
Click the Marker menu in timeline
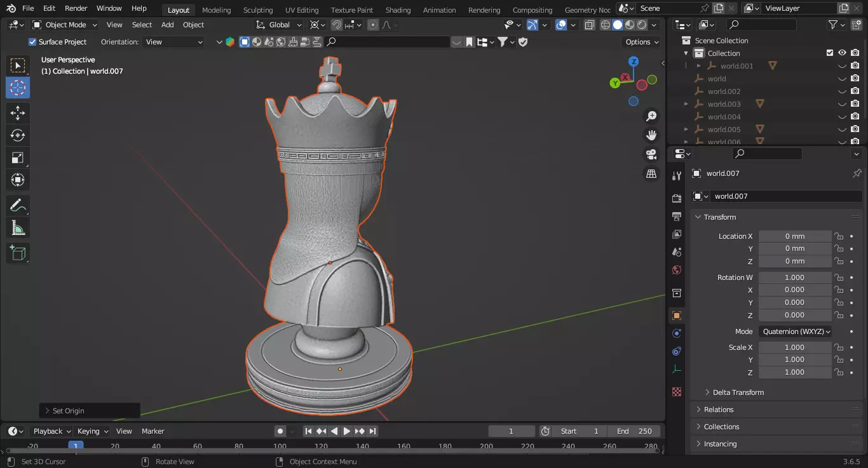tap(153, 431)
